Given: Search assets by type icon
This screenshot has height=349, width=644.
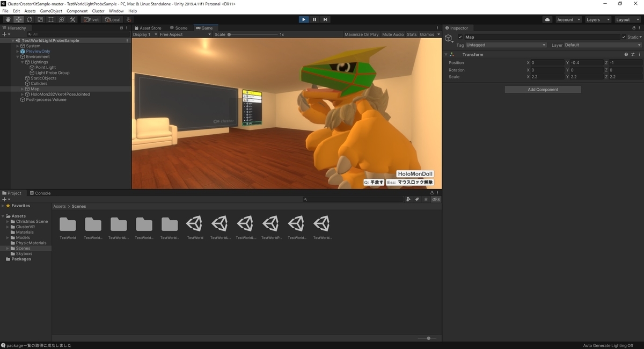Looking at the screenshot, I should (x=409, y=199).
